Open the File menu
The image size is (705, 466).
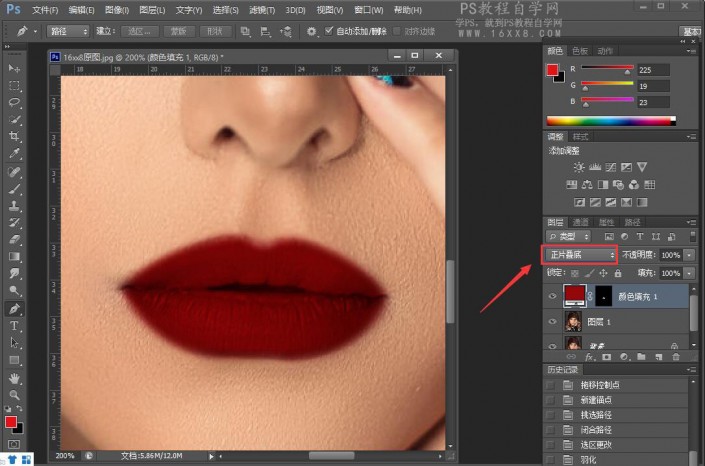click(x=45, y=10)
